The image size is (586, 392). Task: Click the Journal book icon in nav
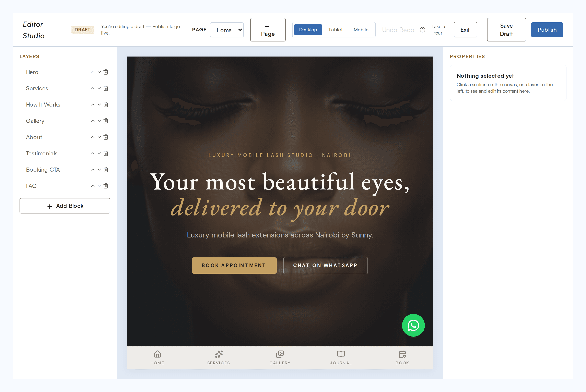341,354
